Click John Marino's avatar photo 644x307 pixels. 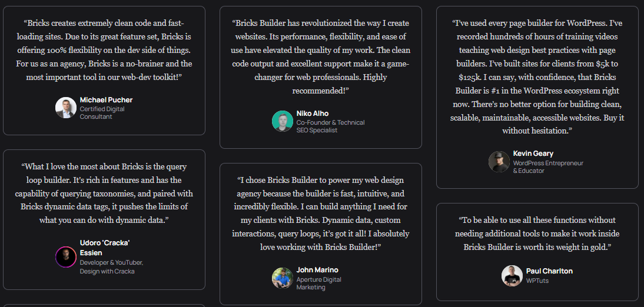pyautogui.click(x=283, y=278)
